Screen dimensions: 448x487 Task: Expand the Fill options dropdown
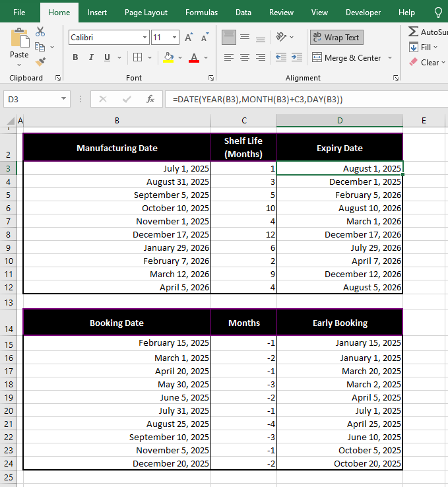click(x=435, y=48)
